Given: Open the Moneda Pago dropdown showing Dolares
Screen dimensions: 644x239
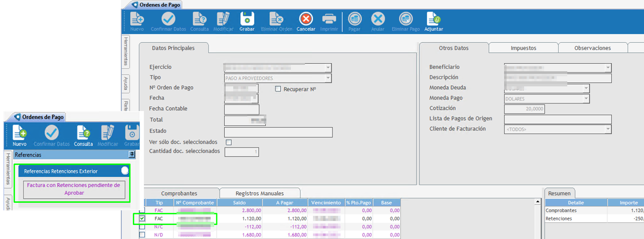Looking at the screenshot, I should point(586,99).
